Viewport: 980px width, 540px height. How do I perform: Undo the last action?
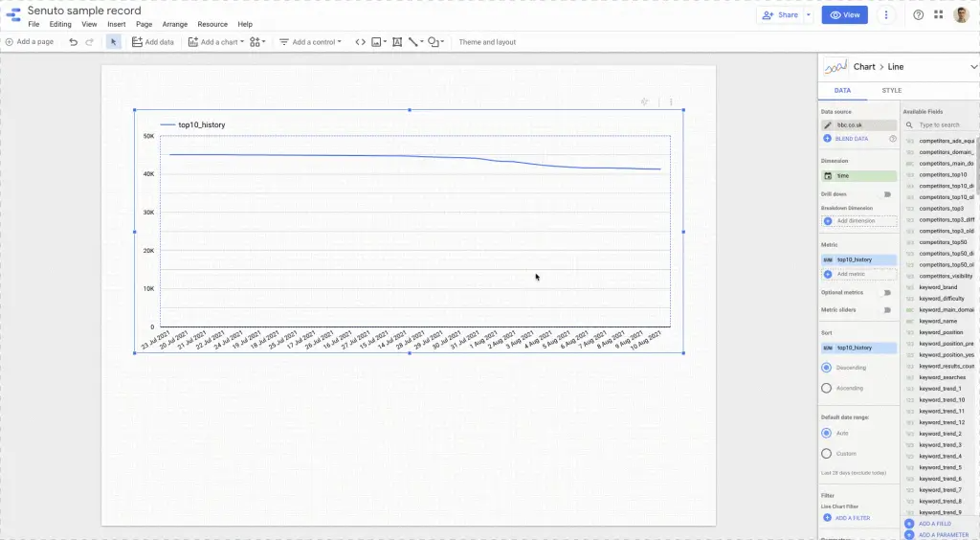click(73, 42)
